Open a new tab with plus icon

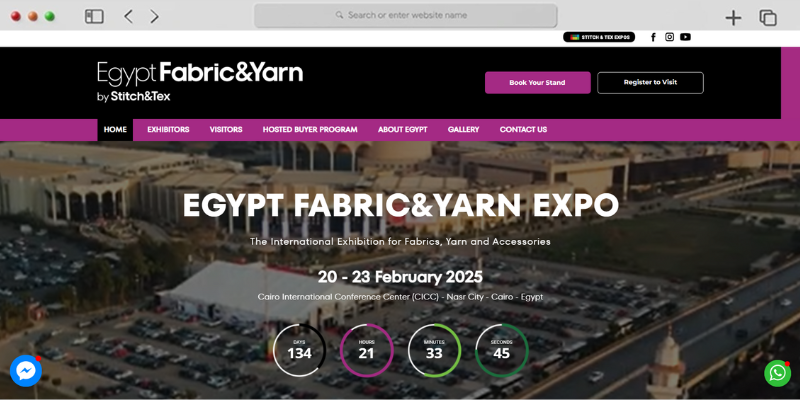click(x=733, y=18)
